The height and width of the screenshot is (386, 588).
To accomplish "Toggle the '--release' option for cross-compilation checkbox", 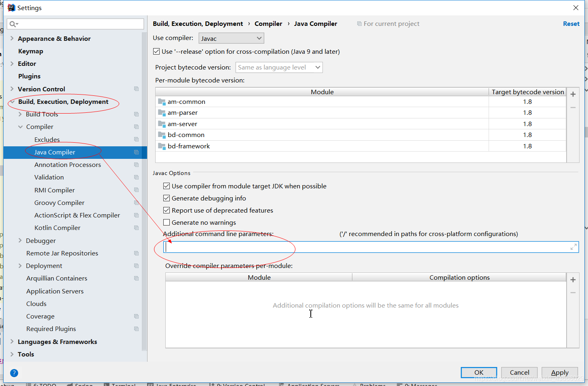I will (x=156, y=51).
